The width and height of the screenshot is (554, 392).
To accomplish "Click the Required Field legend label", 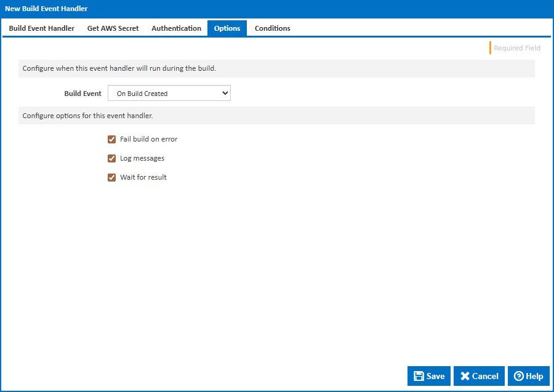I will click(x=516, y=48).
